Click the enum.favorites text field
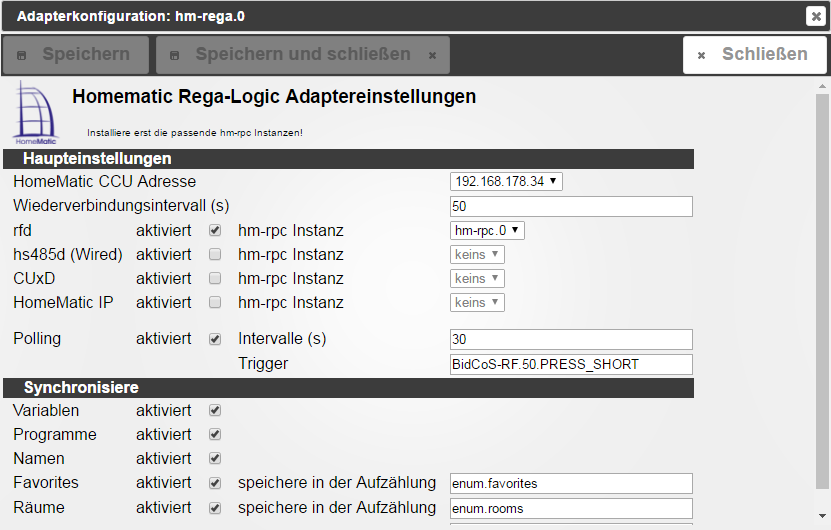This screenshot has height=530, width=831. pyautogui.click(x=571, y=484)
